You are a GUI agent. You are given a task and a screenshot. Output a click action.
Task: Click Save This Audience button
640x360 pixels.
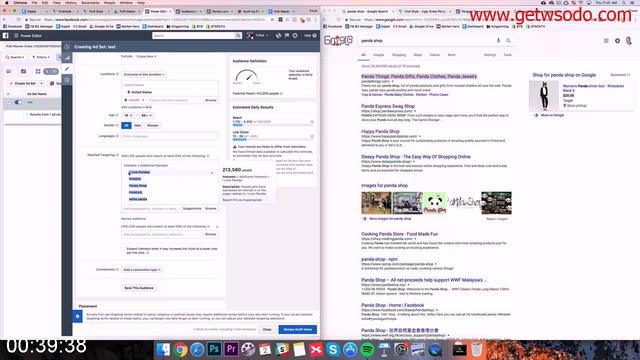pyautogui.click(x=139, y=288)
